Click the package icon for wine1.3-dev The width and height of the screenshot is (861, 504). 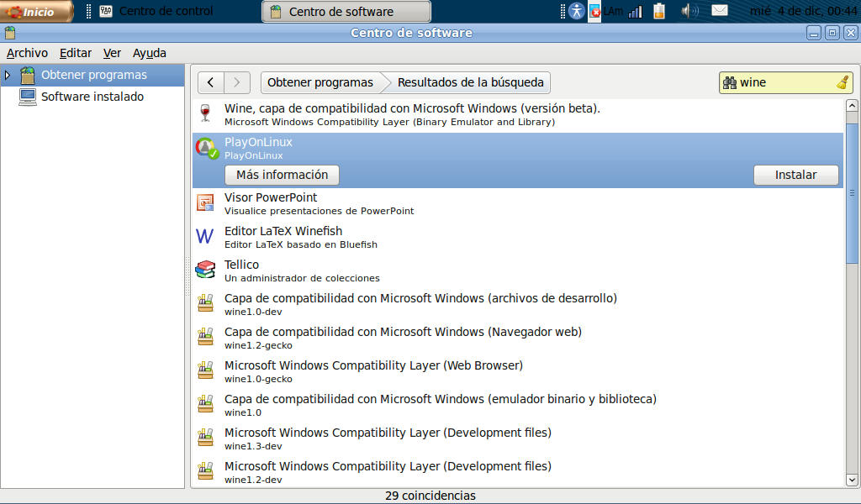click(205, 437)
